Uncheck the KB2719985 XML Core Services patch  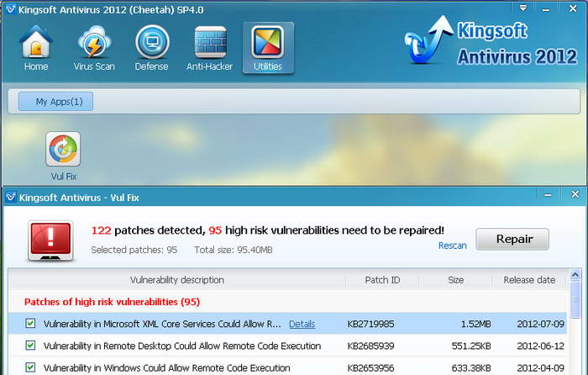coord(30,323)
